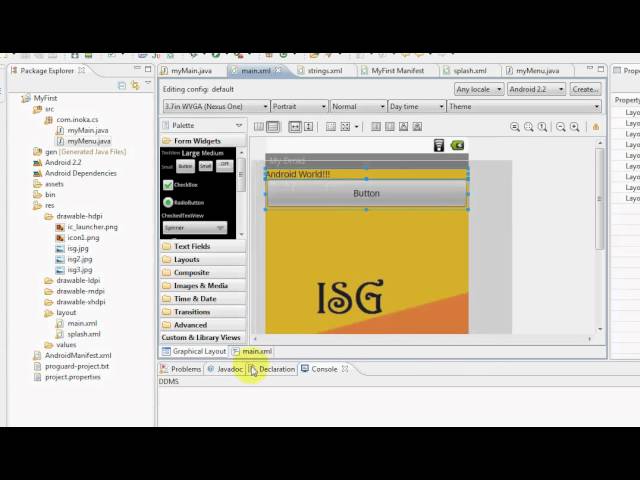
Task: Click zoom to fit magnifier icon
Action: pos(529,127)
